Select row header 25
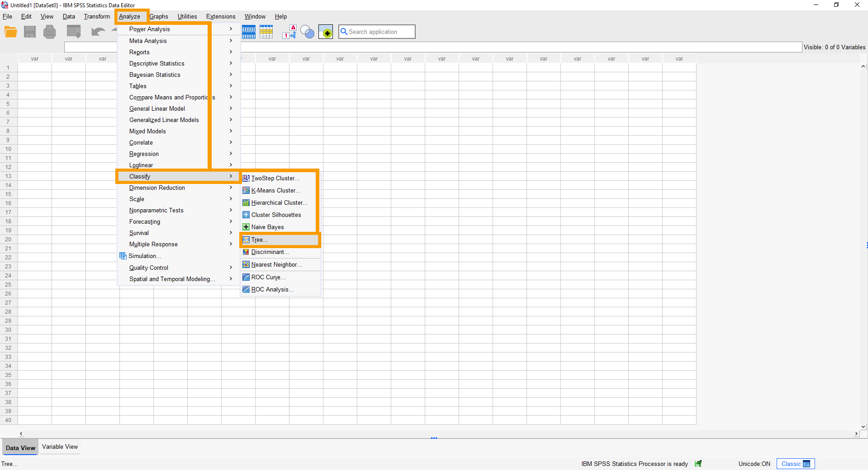 9,285
